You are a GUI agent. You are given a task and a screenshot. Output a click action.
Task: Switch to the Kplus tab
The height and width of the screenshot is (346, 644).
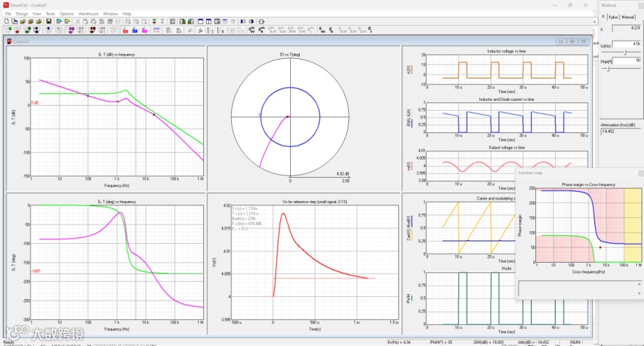click(x=612, y=17)
